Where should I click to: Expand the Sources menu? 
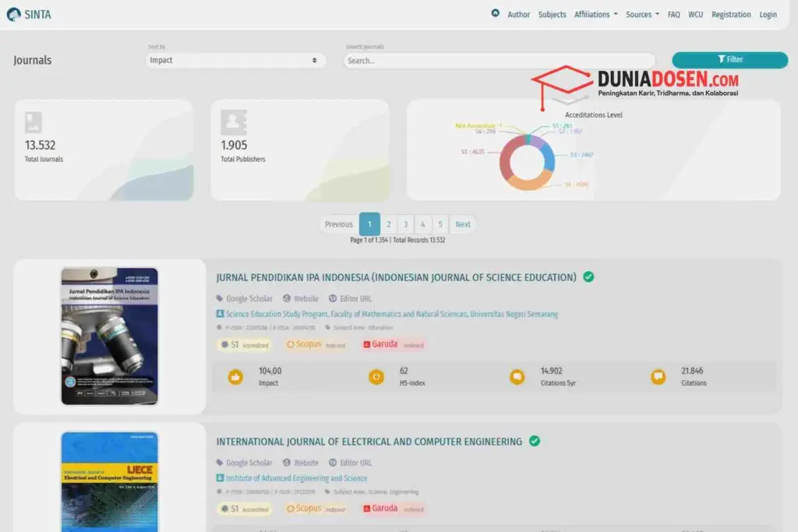click(x=641, y=13)
